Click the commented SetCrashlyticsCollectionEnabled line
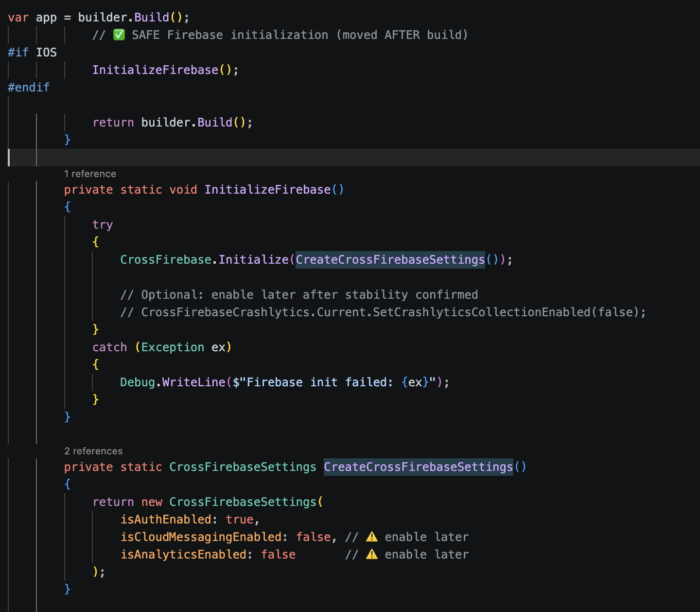The height and width of the screenshot is (612, 700). (x=383, y=312)
